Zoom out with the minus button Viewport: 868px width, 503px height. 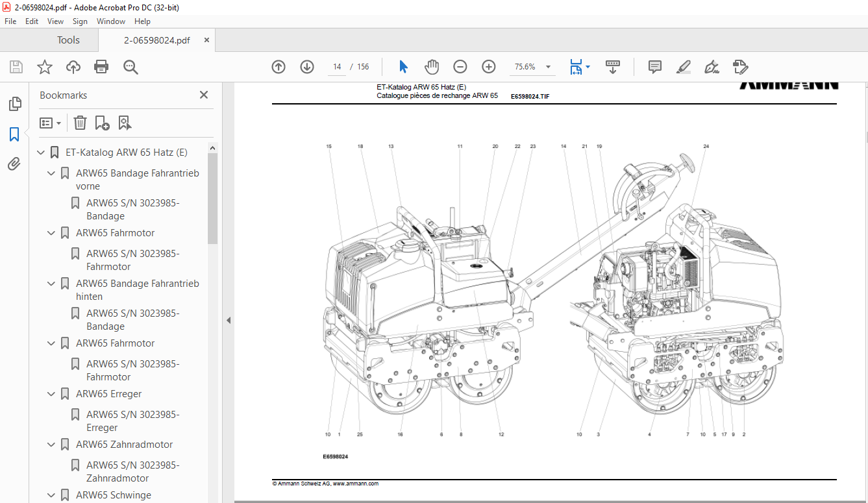[460, 67]
